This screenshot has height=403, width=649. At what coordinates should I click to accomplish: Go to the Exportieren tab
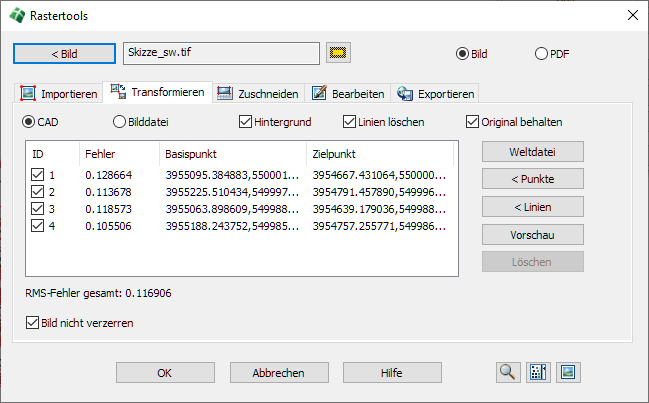(x=435, y=94)
